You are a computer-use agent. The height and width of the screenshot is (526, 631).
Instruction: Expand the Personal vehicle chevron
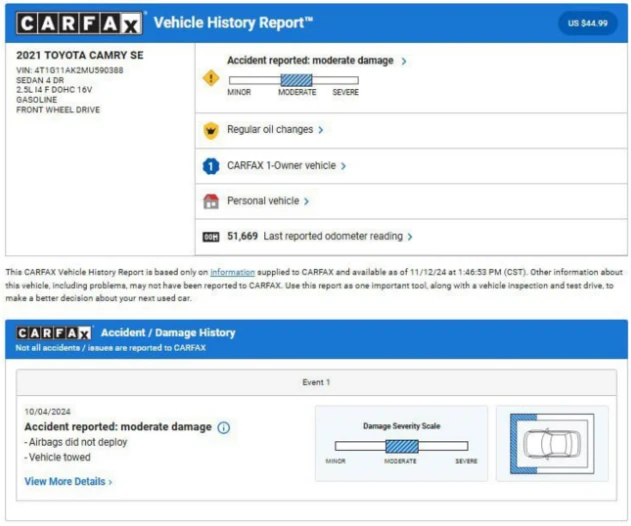pyautogui.click(x=306, y=201)
